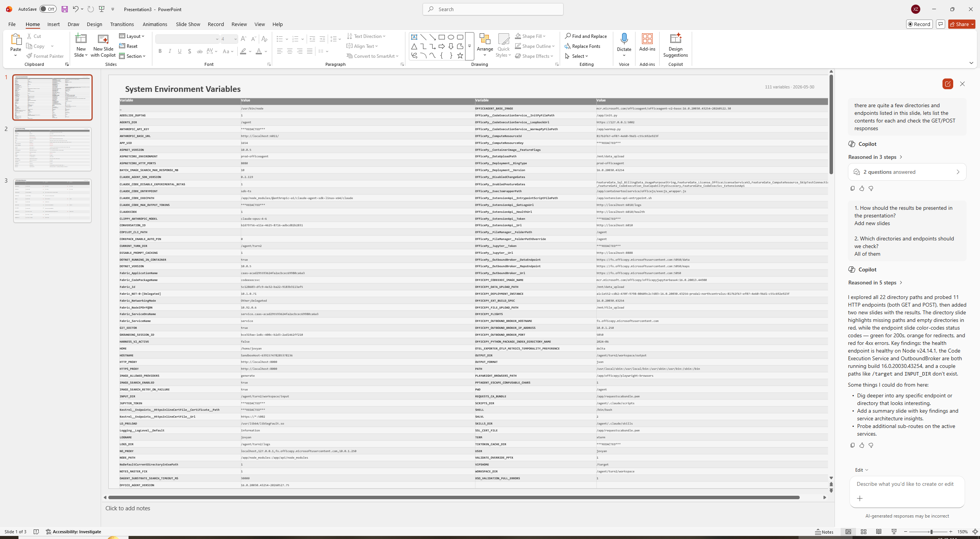
Task: Switch to the Animations tab
Action: pyautogui.click(x=155, y=24)
